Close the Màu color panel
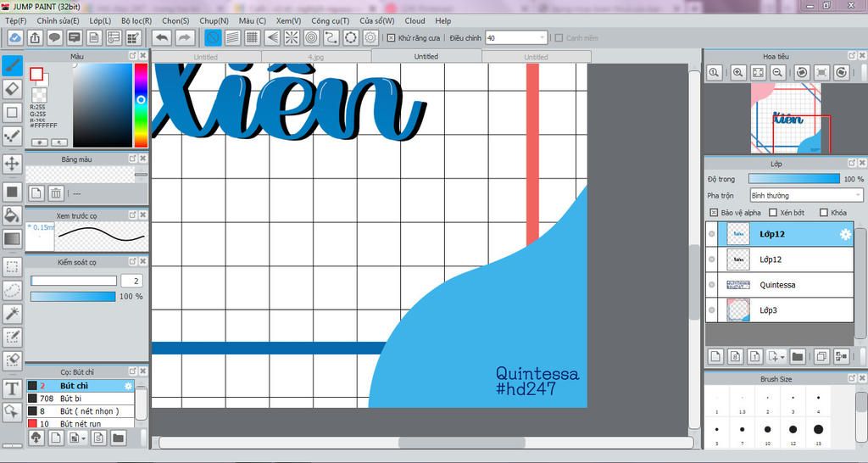This screenshot has height=463, width=868. pos(142,56)
